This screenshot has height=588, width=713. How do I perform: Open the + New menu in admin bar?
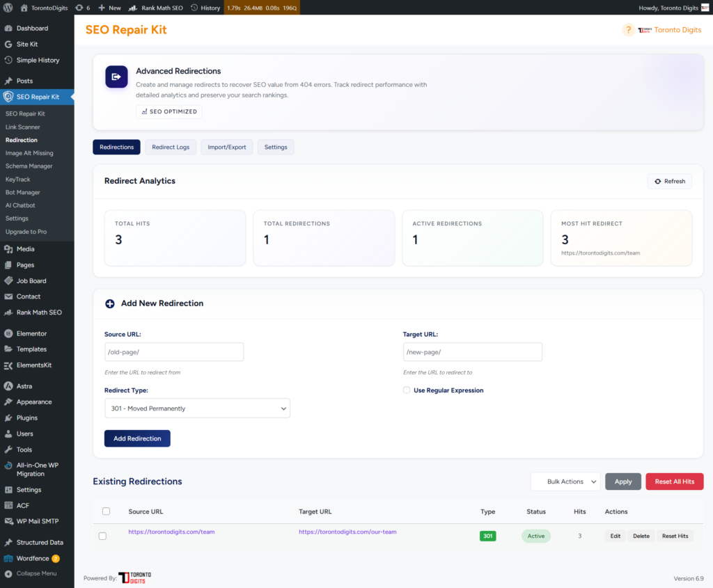(109, 8)
